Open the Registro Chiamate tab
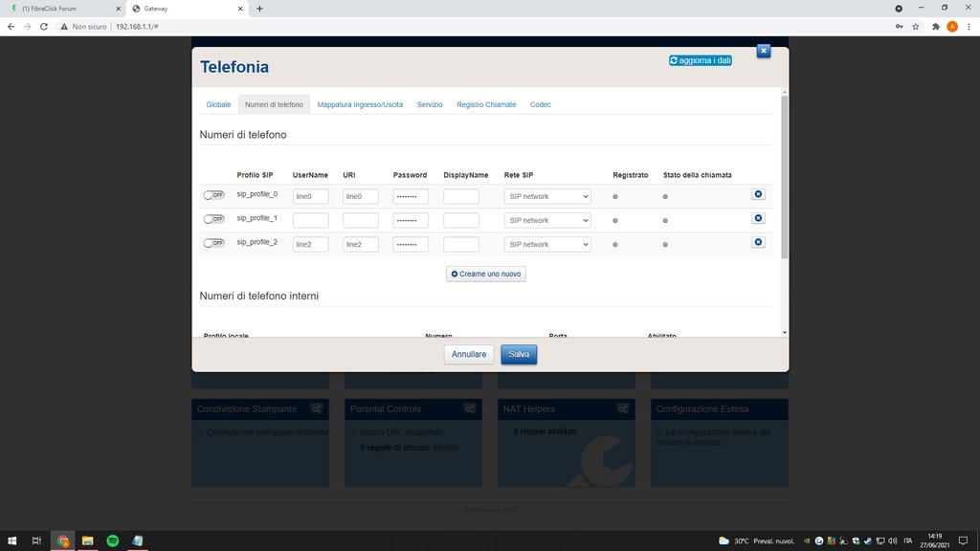The height and width of the screenshot is (551, 980). click(486, 104)
